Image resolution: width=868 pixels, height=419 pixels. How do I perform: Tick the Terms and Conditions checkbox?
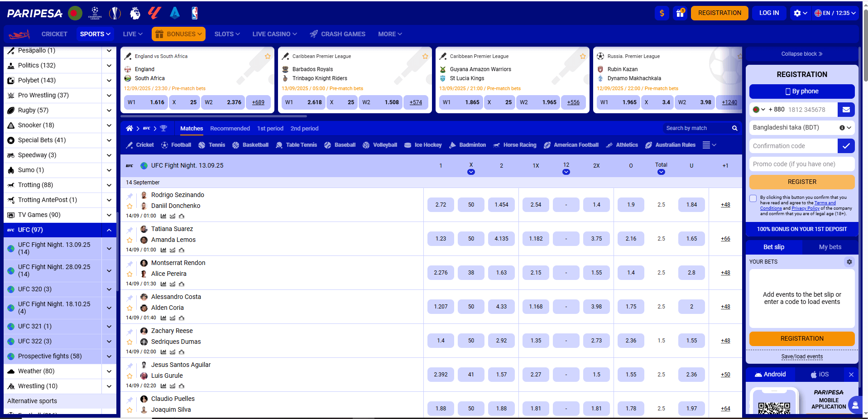click(x=753, y=198)
